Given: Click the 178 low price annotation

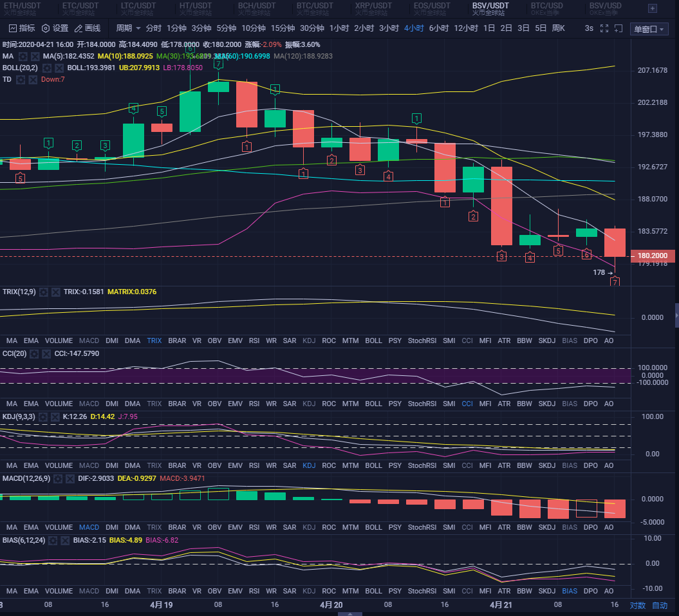Looking at the screenshot, I should pos(603,272).
